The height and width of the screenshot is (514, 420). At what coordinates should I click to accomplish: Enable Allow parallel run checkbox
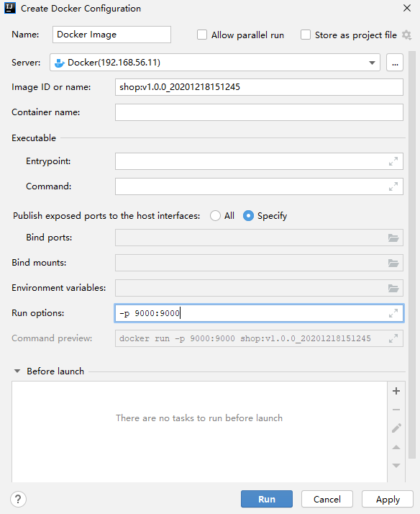click(202, 35)
